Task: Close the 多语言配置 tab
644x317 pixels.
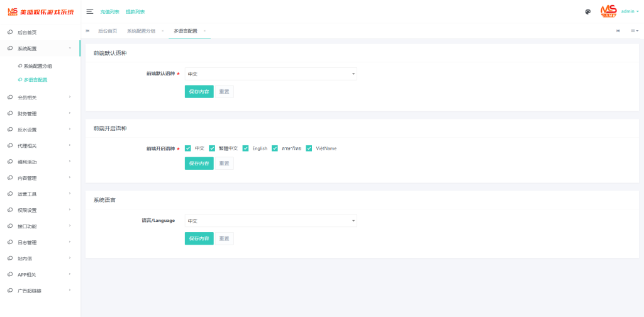Action: [204, 31]
